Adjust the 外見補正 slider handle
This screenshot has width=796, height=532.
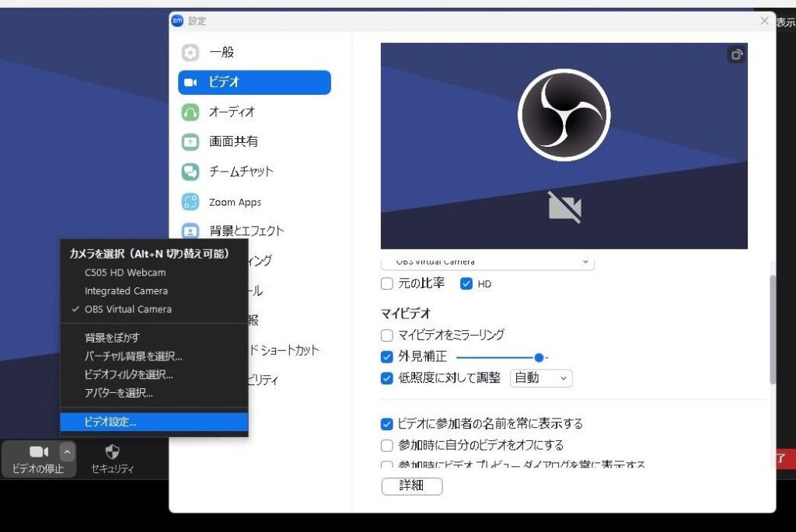click(539, 358)
